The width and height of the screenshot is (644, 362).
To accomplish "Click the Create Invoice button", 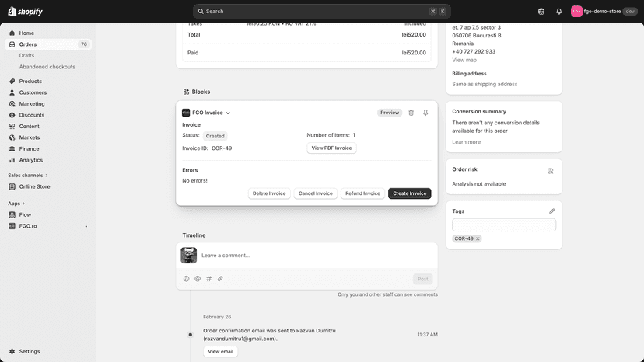I will (x=409, y=193).
